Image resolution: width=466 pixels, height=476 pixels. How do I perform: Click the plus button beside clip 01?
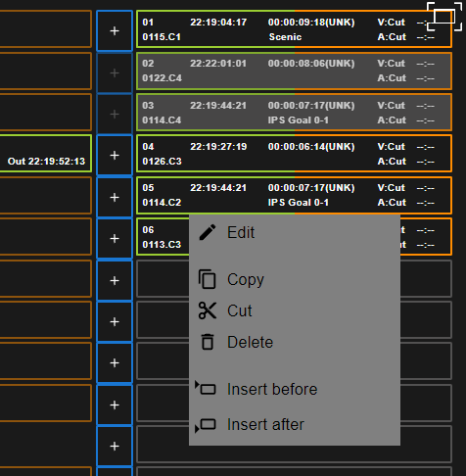[115, 30]
